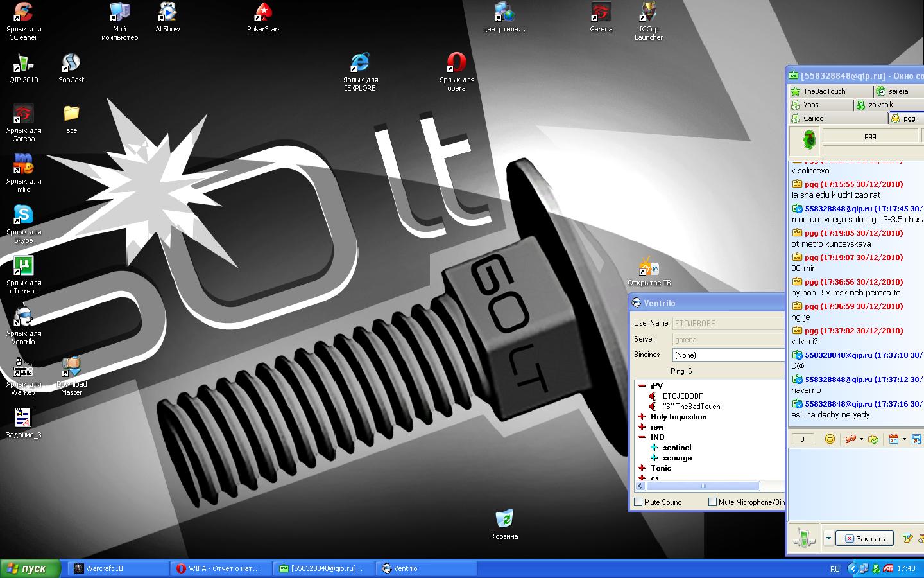Open Открытое ТВ desktop icon
This screenshot has height=578, width=924.
click(649, 271)
